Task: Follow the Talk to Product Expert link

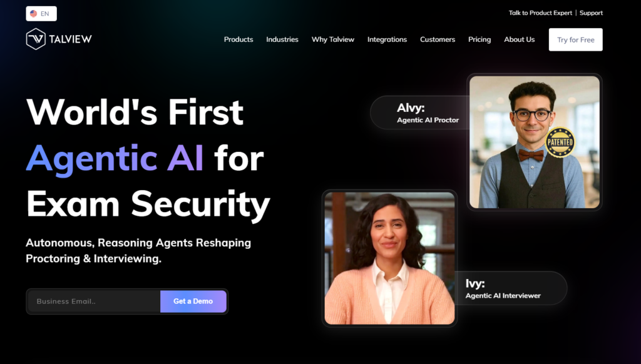Action: tap(540, 13)
